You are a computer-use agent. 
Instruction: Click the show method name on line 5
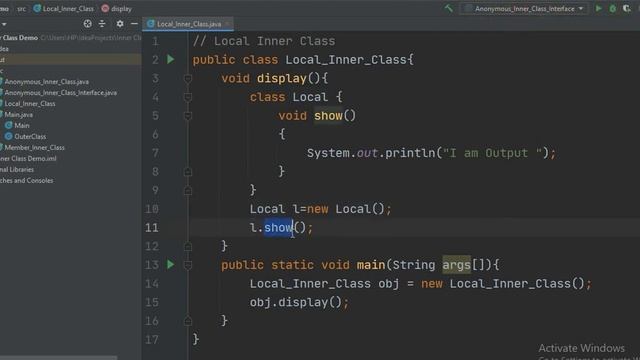click(328, 116)
